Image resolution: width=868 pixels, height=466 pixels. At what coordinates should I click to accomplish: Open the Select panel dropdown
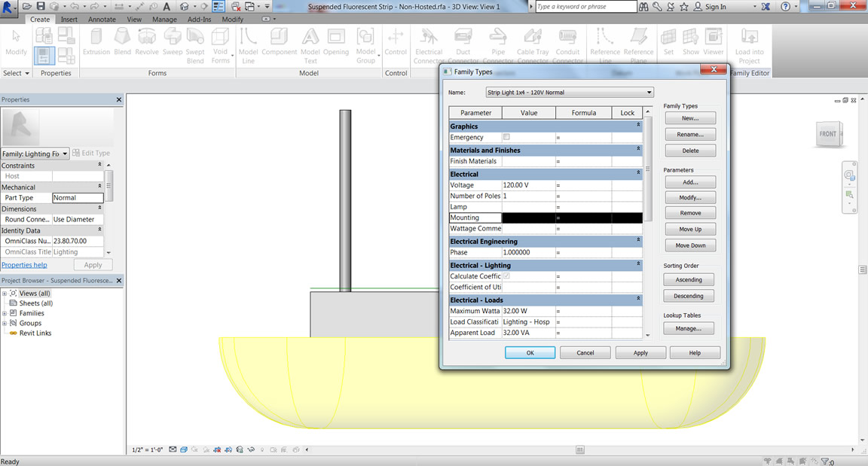coord(16,73)
